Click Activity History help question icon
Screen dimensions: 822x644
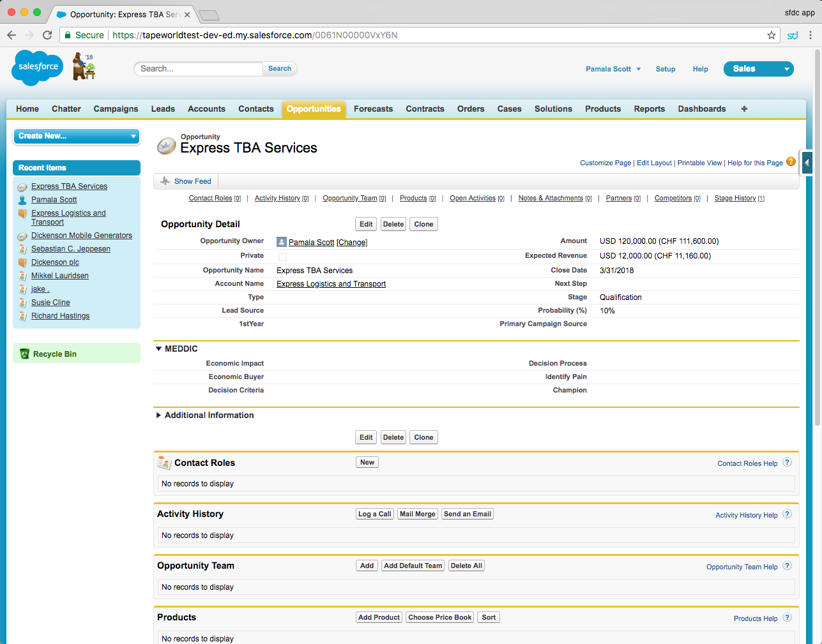(788, 514)
